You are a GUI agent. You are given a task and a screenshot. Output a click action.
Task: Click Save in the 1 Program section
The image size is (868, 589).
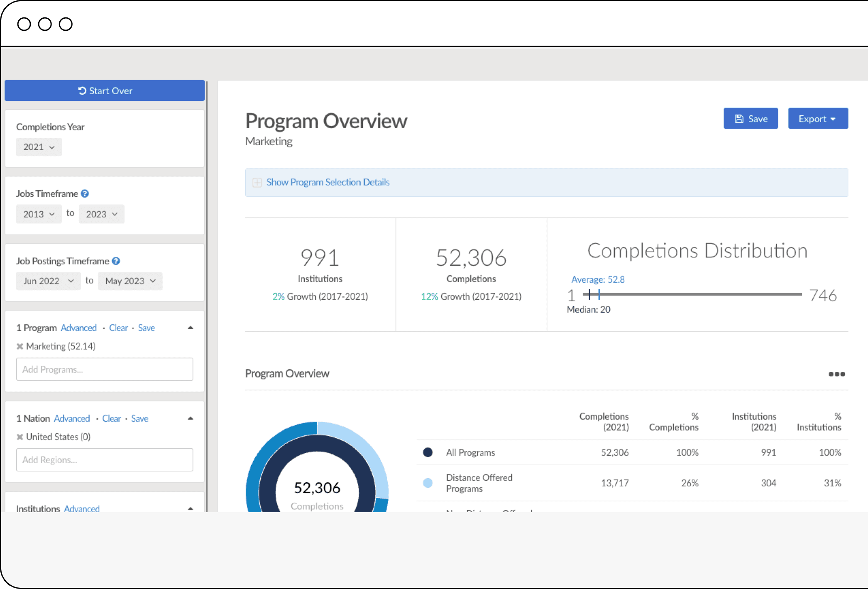coord(147,327)
